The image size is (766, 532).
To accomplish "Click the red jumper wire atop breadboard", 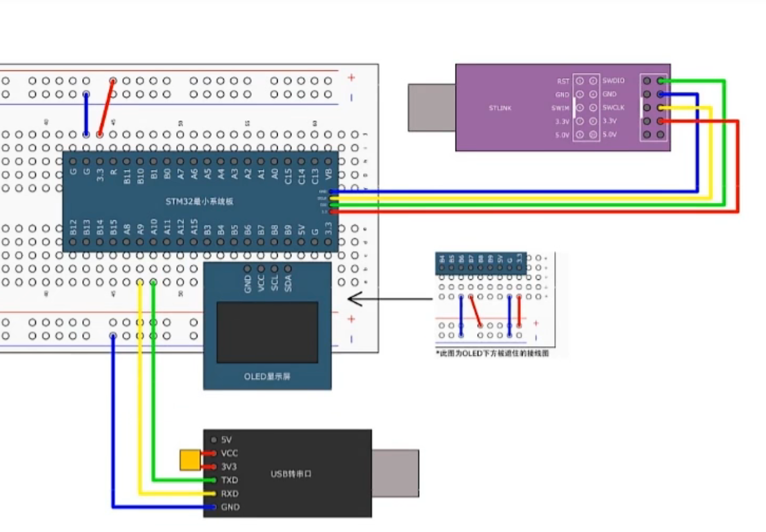I will pos(106,108).
